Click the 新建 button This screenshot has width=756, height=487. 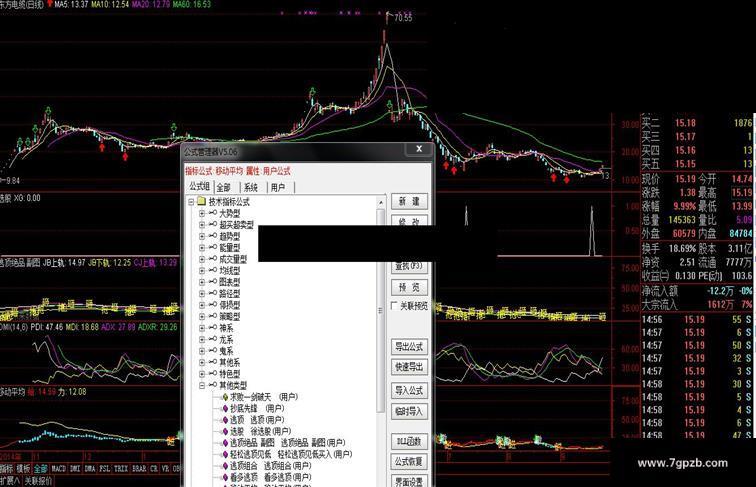tap(409, 202)
